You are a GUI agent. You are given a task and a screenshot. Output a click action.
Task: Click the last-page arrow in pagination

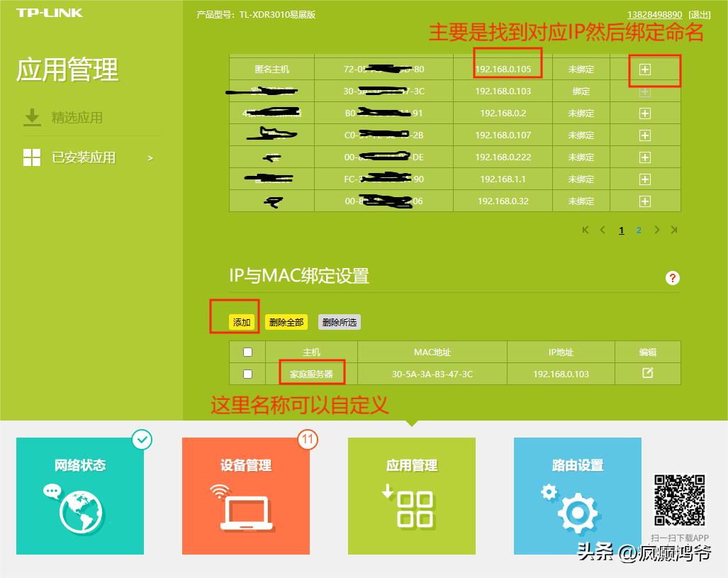coord(673,230)
